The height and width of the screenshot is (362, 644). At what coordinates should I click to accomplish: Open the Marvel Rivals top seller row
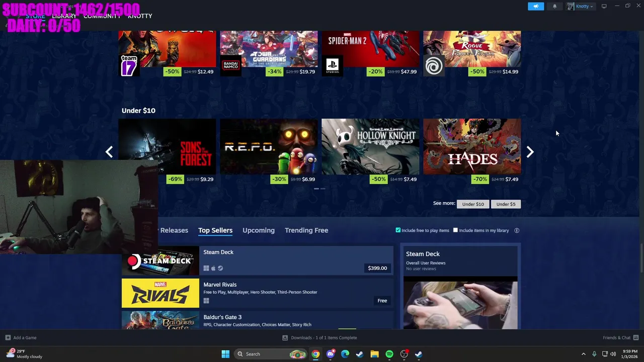(x=257, y=293)
